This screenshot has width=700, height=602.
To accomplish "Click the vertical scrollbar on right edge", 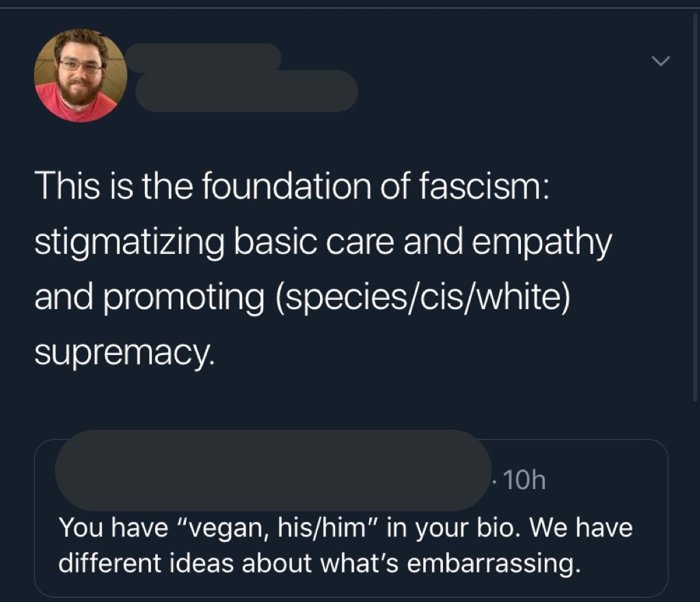I will pos(695,205).
